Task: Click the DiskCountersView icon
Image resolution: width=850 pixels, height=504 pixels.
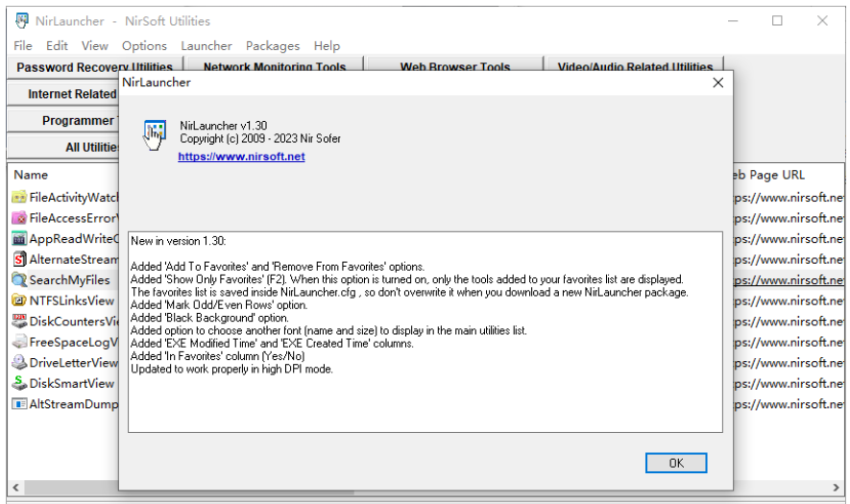Action: click(x=19, y=322)
